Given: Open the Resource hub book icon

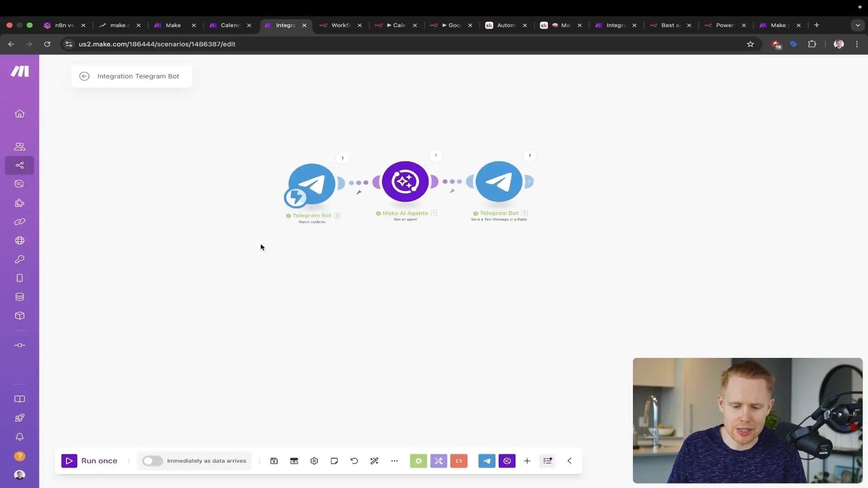Looking at the screenshot, I should click(x=19, y=399).
